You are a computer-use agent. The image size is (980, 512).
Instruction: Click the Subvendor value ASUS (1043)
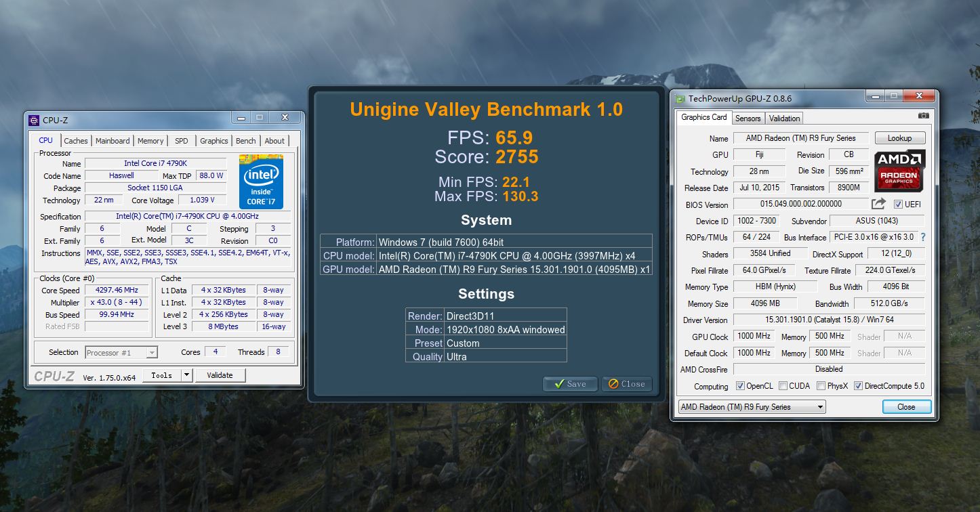click(x=877, y=221)
